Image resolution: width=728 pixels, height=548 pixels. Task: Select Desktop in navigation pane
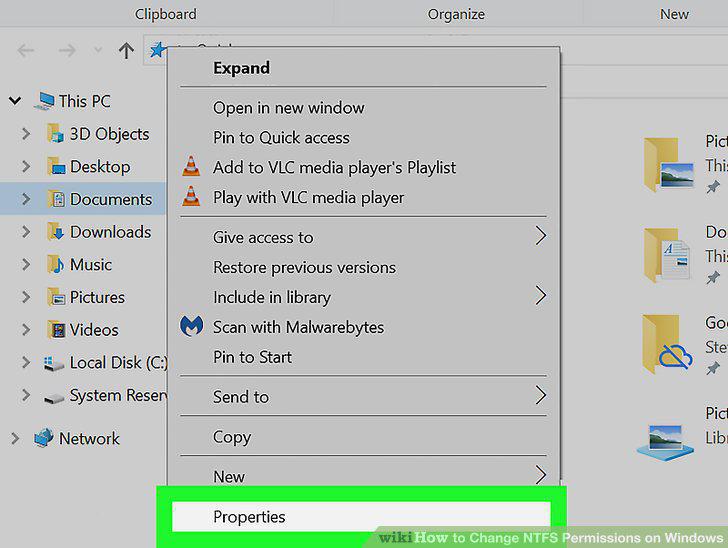pyautogui.click(x=100, y=166)
